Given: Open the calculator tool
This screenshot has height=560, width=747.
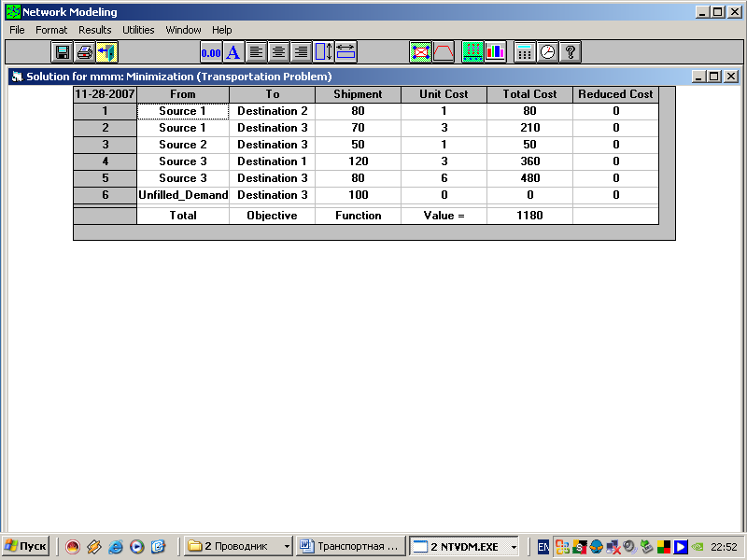Looking at the screenshot, I should (525, 52).
